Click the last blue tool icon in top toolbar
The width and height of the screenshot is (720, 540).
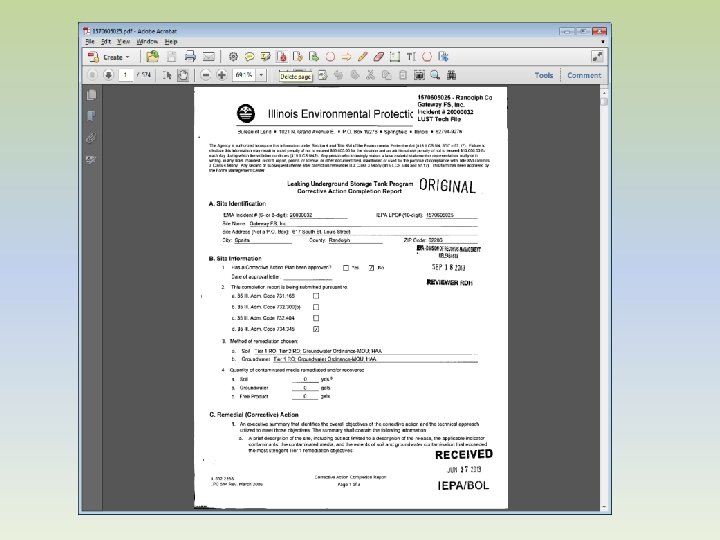[443, 56]
